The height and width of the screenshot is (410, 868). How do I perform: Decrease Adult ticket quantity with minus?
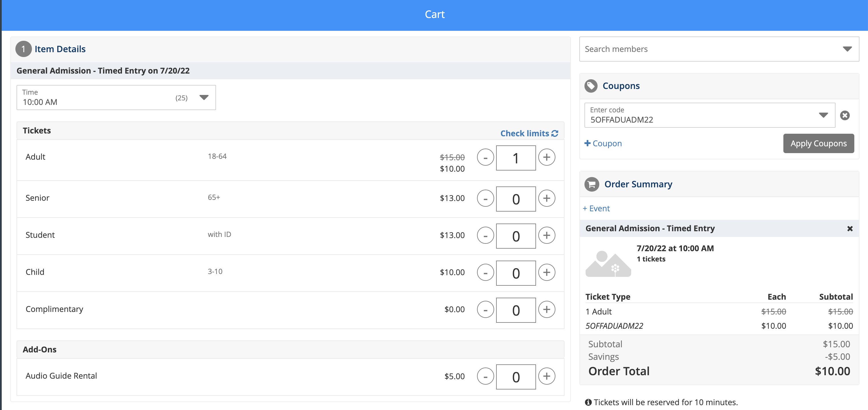click(485, 157)
